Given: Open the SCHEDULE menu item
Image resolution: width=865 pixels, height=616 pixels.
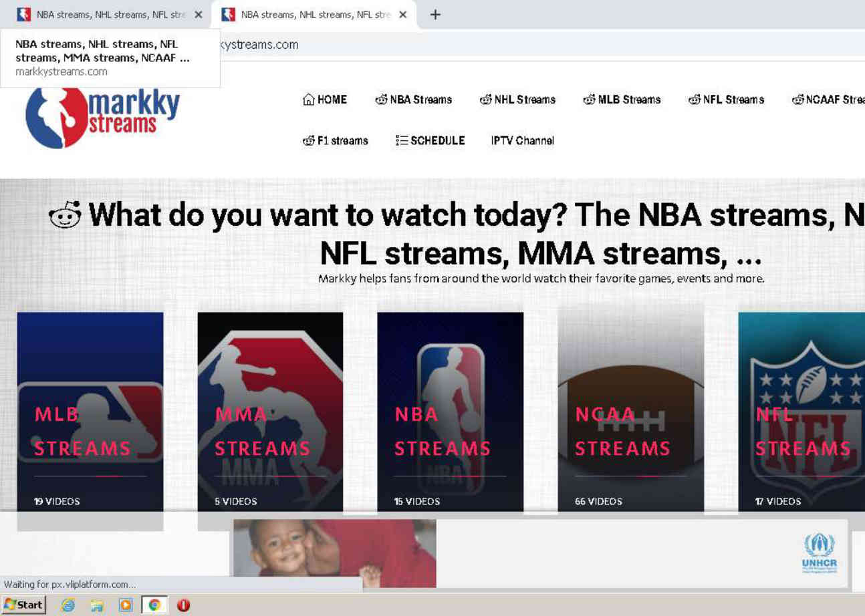Looking at the screenshot, I should [430, 140].
